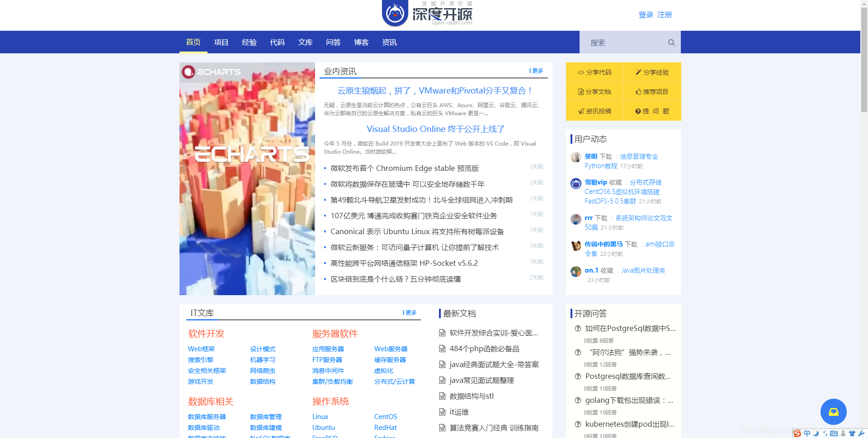Click document icon beside 484个php函数必备品
This screenshot has width=868, height=438.
[x=442, y=349]
